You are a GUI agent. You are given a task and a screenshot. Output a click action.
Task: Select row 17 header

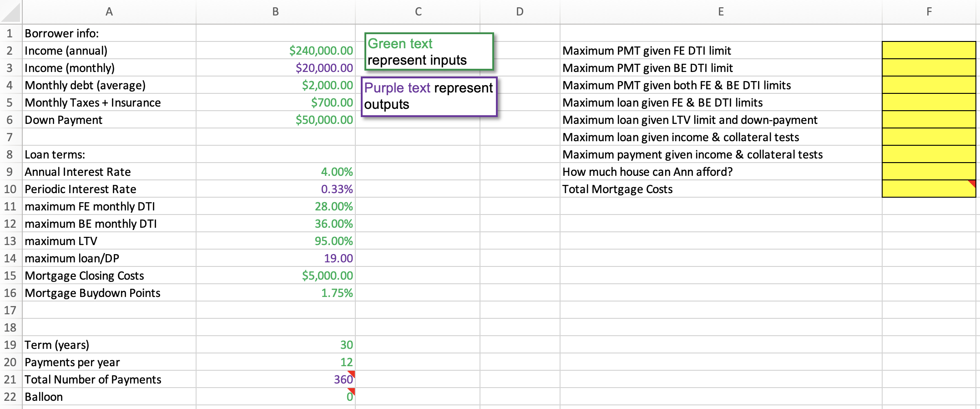(x=10, y=310)
